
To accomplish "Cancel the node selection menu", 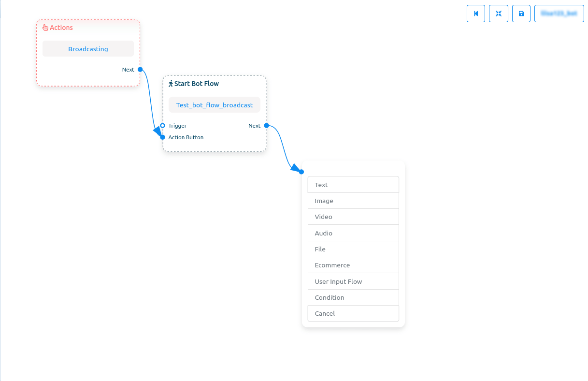I will point(353,313).
